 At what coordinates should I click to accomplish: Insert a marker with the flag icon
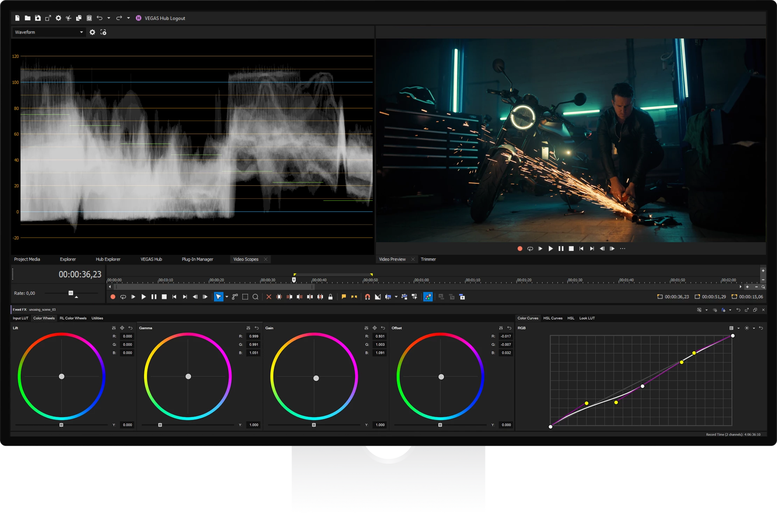344,296
